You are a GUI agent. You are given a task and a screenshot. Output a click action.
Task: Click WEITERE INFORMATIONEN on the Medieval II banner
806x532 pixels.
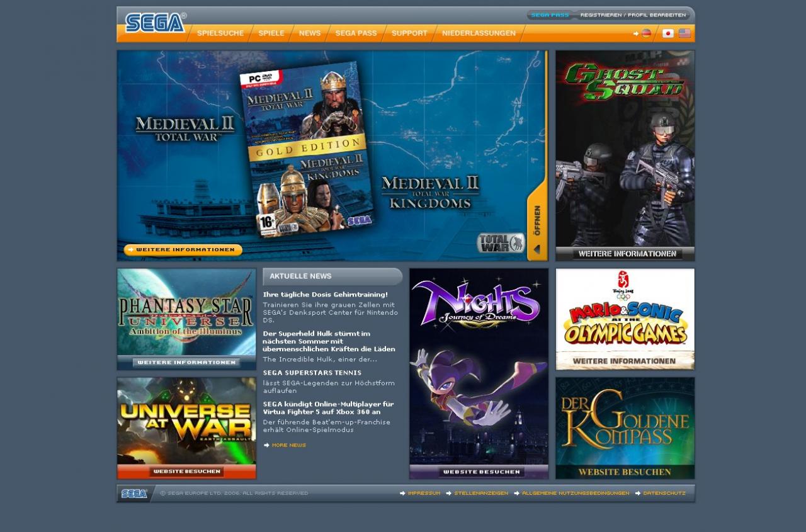click(x=183, y=250)
